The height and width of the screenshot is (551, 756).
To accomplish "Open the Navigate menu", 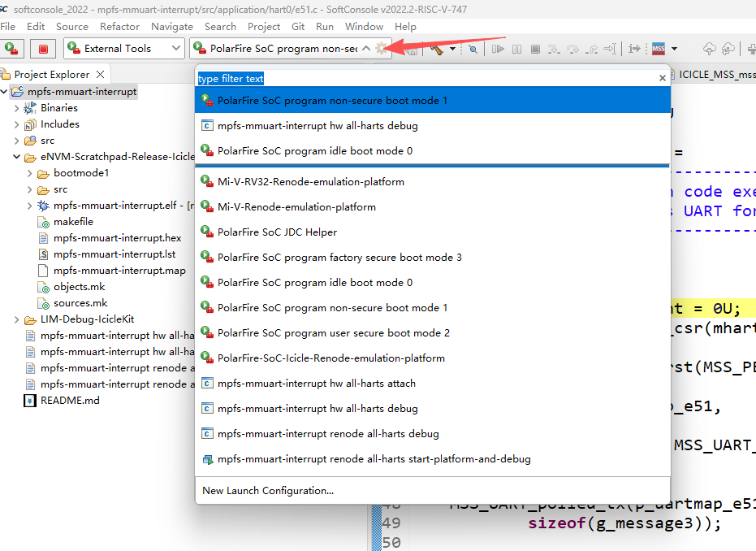I will (x=172, y=27).
